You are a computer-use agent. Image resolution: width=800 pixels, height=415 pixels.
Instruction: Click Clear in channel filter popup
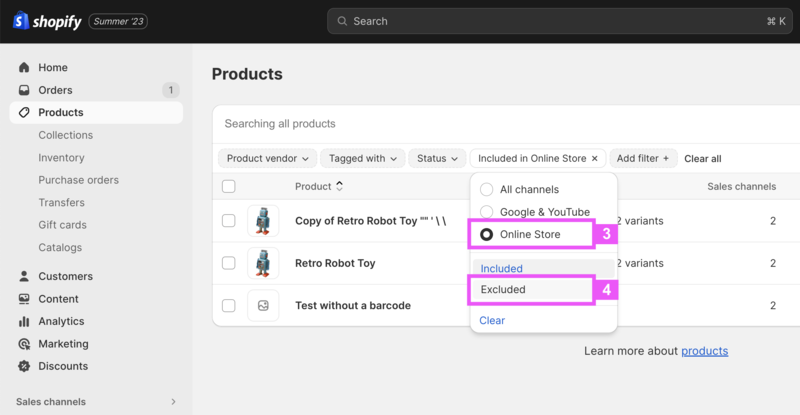click(492, 321)
